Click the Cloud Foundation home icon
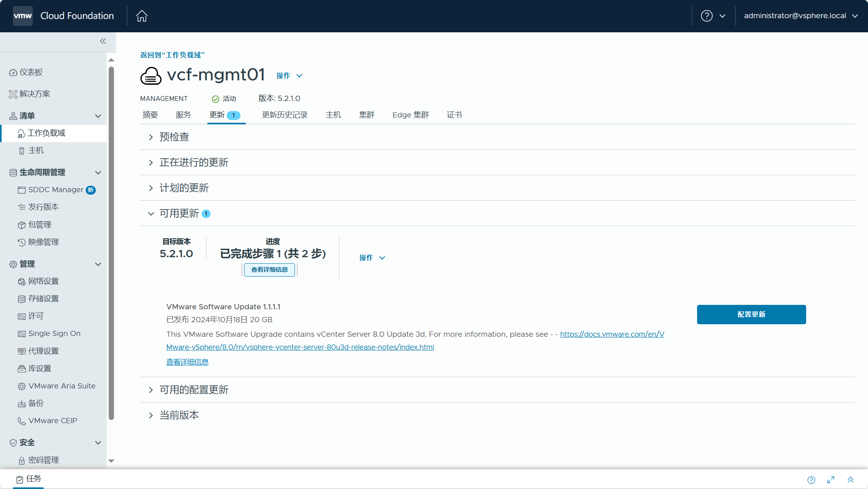 pos(142,15)
